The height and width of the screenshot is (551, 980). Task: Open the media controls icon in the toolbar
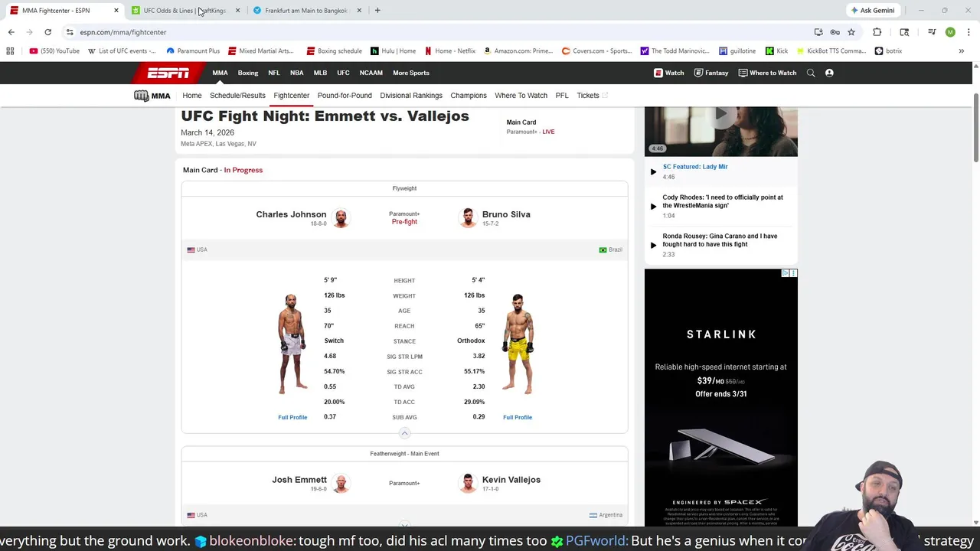pos(932,32)
